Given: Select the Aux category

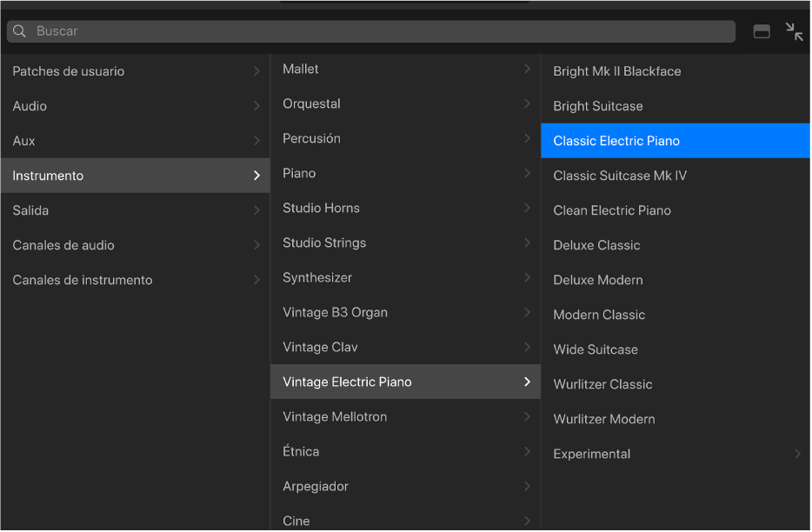Looking at the screenshot, I should [x=135, y=140].
